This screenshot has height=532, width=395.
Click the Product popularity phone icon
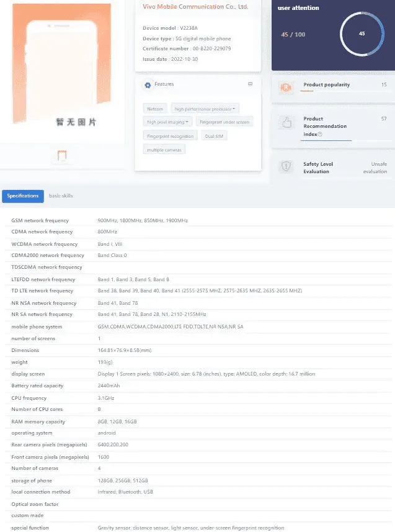286,88
